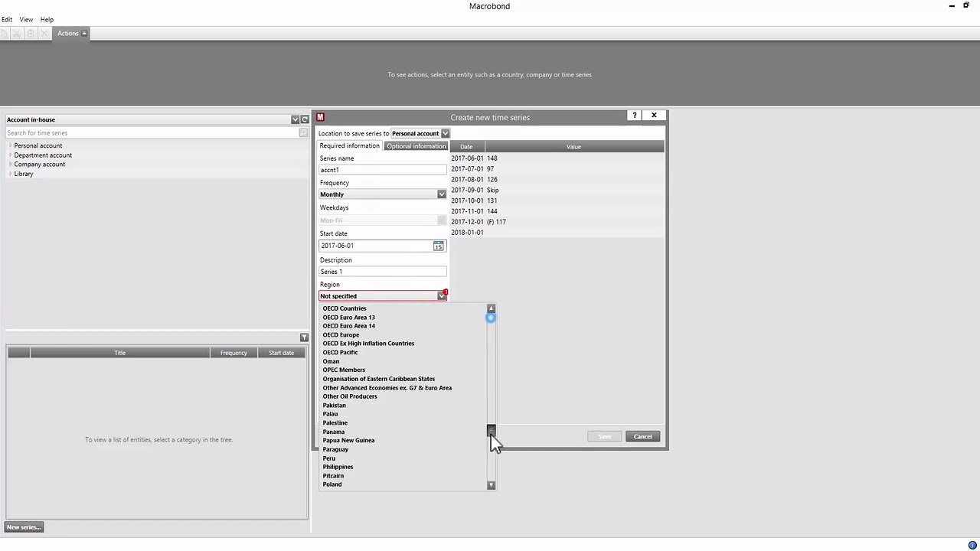This screenshot has height=551, width=980.
Task: Click the copy icon in the toolbar
Action: tap(4, 33)
